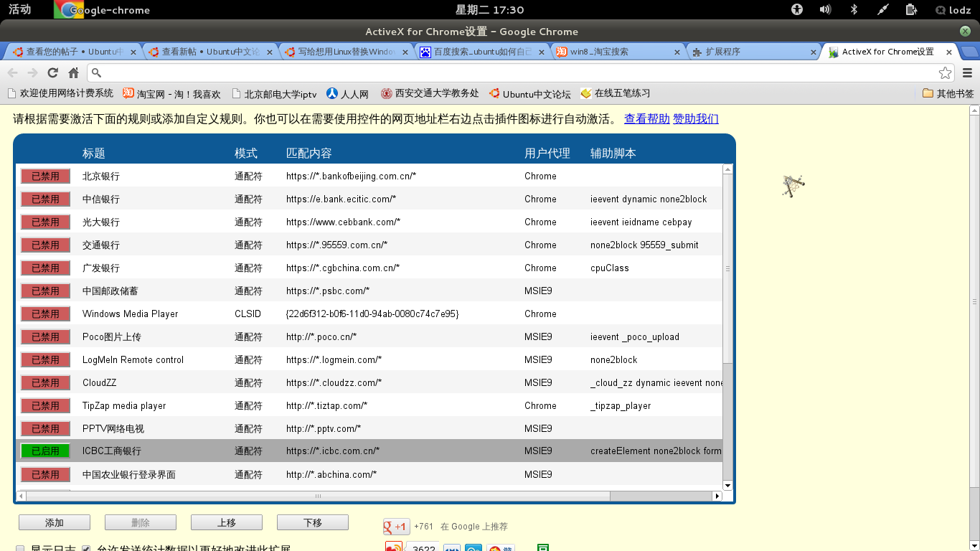
Task: Open the 查看帮助 link
Action: click(646, 119)
